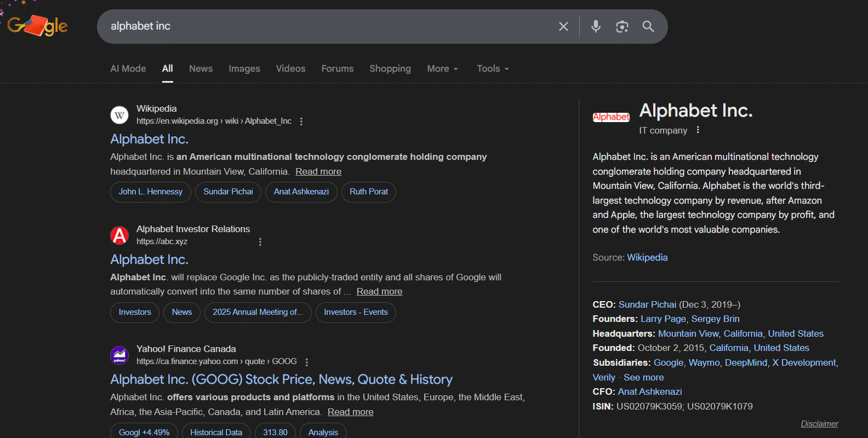This screenshot has width=868, height=438.
Task: Click Read more on Wikipedia snippet
Action: click(318, 171)
